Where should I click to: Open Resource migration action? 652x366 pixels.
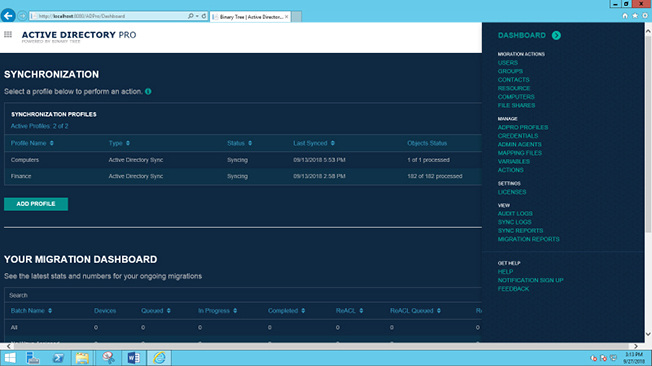(x=514, y=88)
